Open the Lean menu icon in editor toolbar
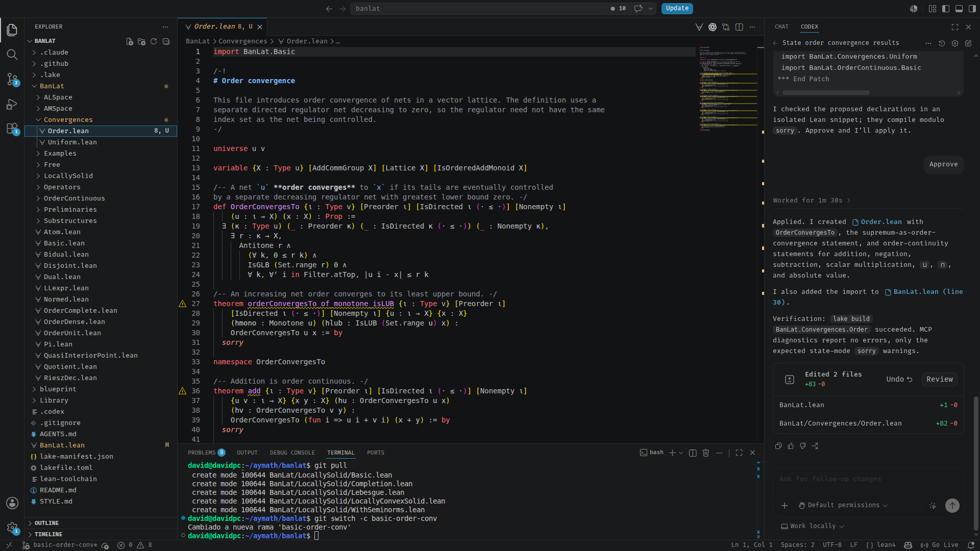980x551 pixels. click(x=699, y=27)
